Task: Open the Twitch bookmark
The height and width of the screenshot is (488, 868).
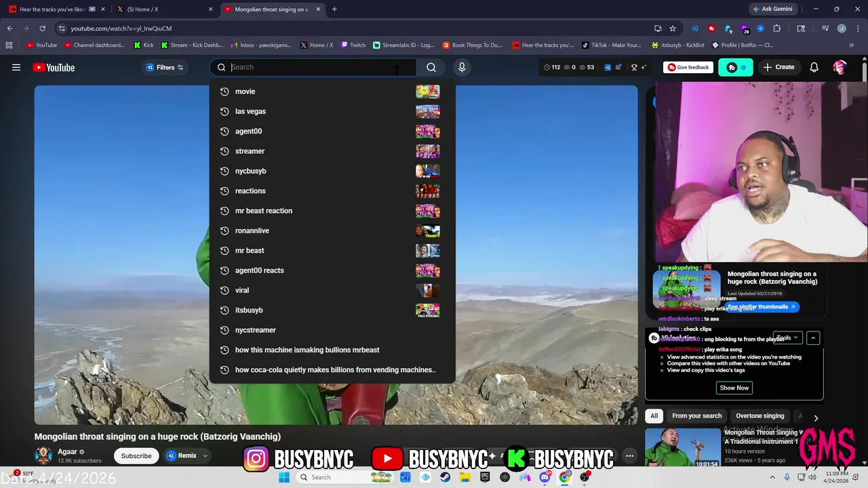Action: click(x=353, y=45)
